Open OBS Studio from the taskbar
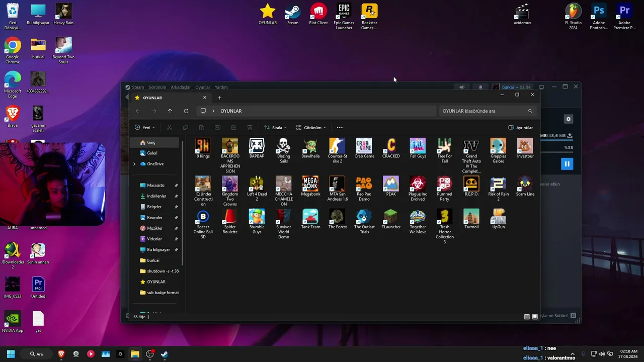This screenshot has height=362, width=644. [149, 354]
